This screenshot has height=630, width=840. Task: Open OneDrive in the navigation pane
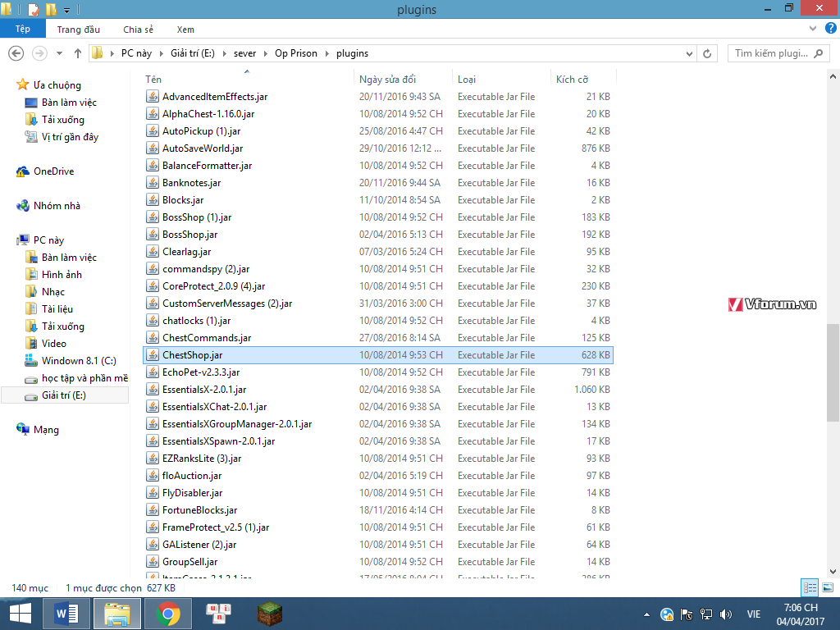click(x=53, y=171)
